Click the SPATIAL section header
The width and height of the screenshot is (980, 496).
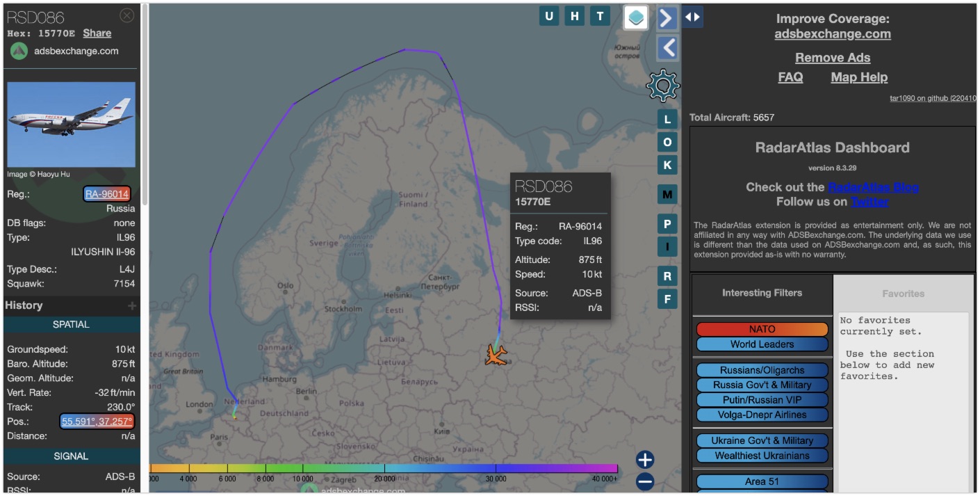pos(71,324)
